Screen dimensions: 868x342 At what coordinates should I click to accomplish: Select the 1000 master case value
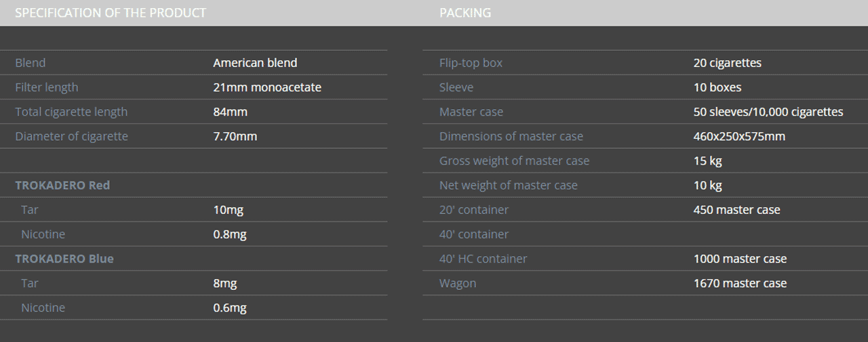click(740, 259)
